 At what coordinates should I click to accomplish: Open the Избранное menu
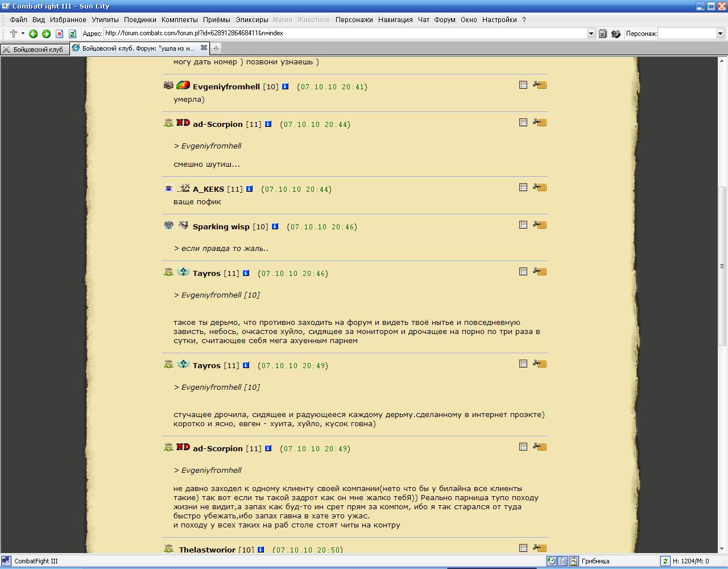[x=68, y=19]
